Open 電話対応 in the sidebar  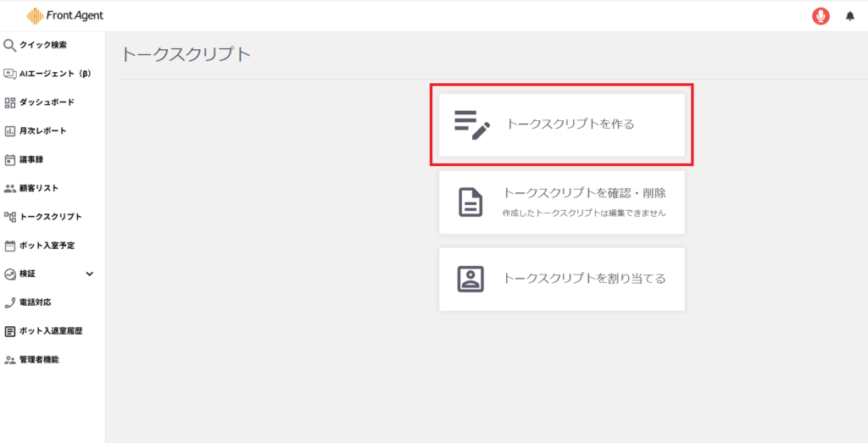tap(35, 302)
